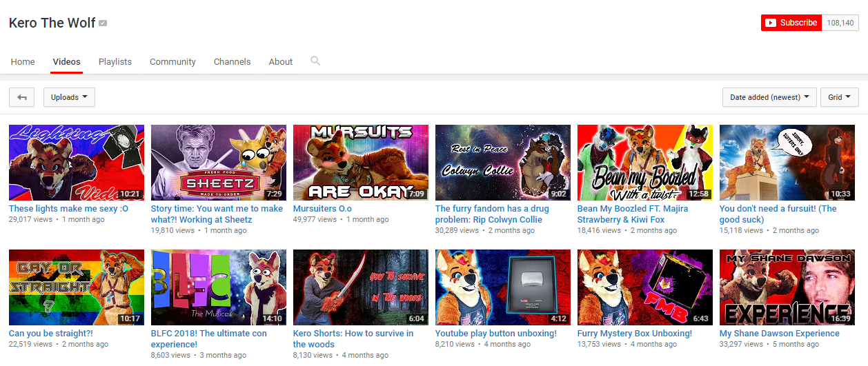This screenshot has height=366, width=868.
Task: Click the '49,977 views' text
Action: 315,220
